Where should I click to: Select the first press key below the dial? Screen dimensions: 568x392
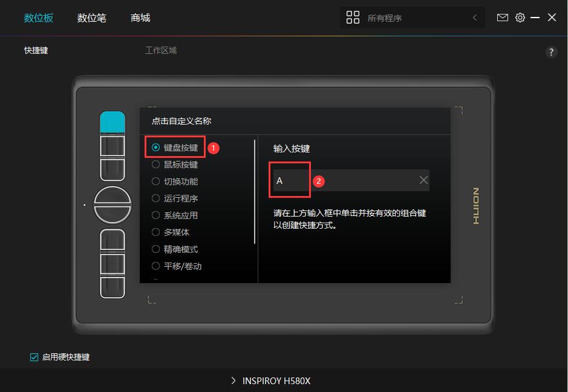click(113, 240)
